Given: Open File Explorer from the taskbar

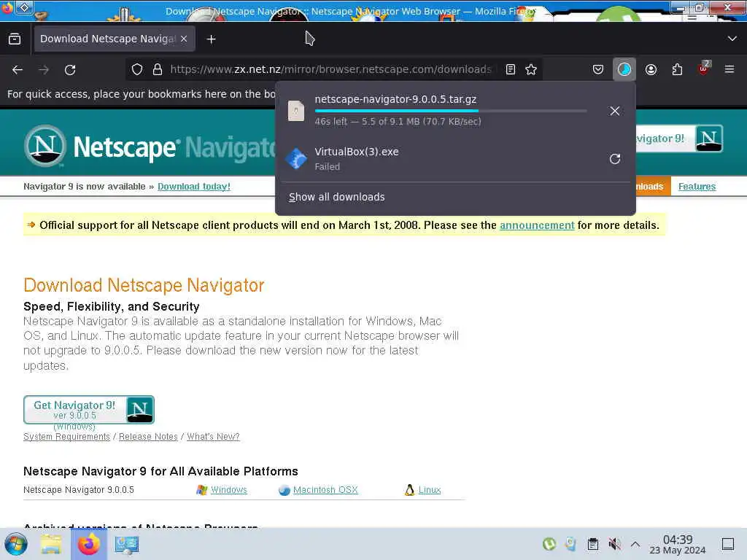Looking at the screenshot, I should tap(51, 544).
